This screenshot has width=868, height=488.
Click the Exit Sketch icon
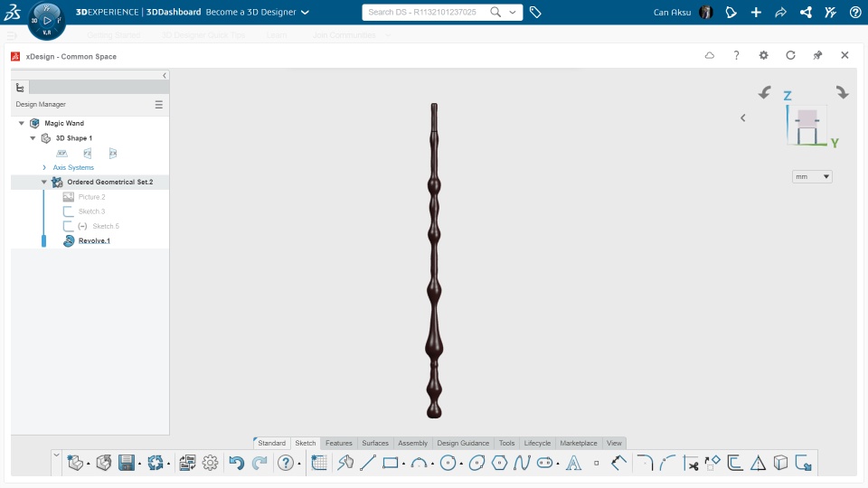pos(803,463)
